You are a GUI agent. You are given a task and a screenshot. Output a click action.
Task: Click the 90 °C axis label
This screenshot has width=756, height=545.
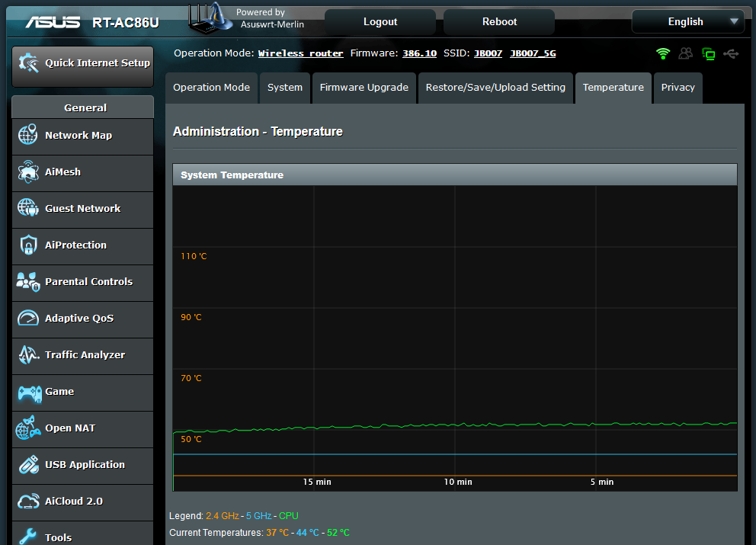(191, 317)
